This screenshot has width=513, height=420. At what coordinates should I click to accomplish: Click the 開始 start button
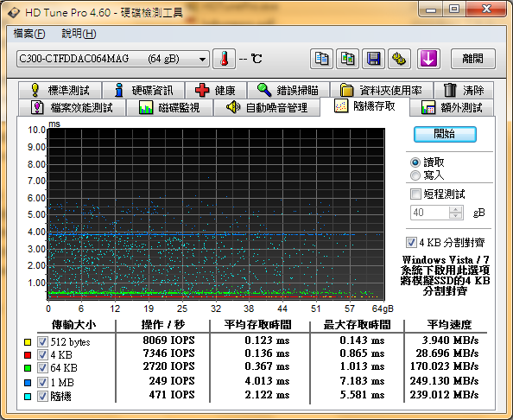tap(445, 134)
